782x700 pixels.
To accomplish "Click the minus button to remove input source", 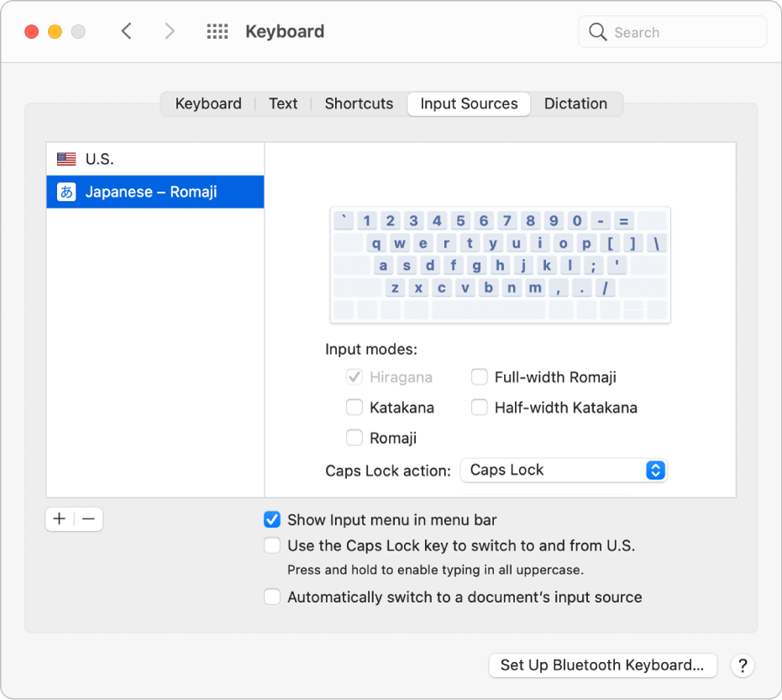I will click(88, 519).
